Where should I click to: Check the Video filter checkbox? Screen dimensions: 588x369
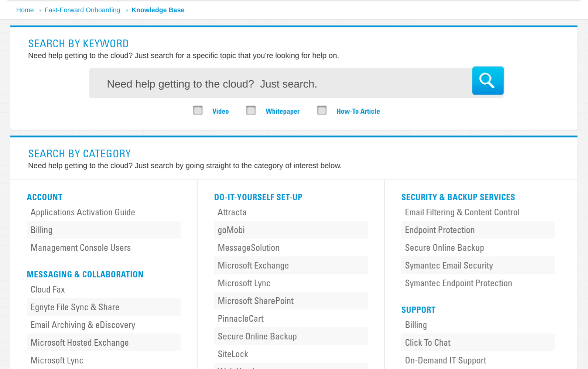coord(198,110)
